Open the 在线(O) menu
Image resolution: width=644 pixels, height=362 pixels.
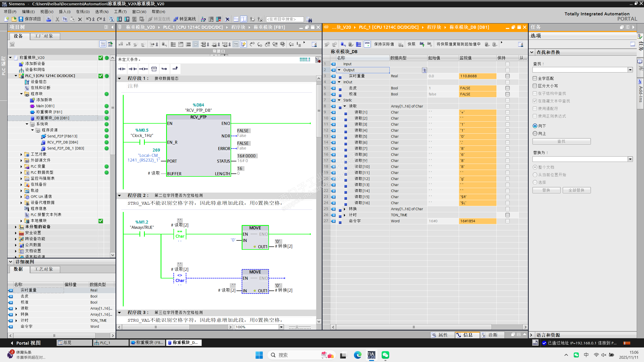point(83,12)
